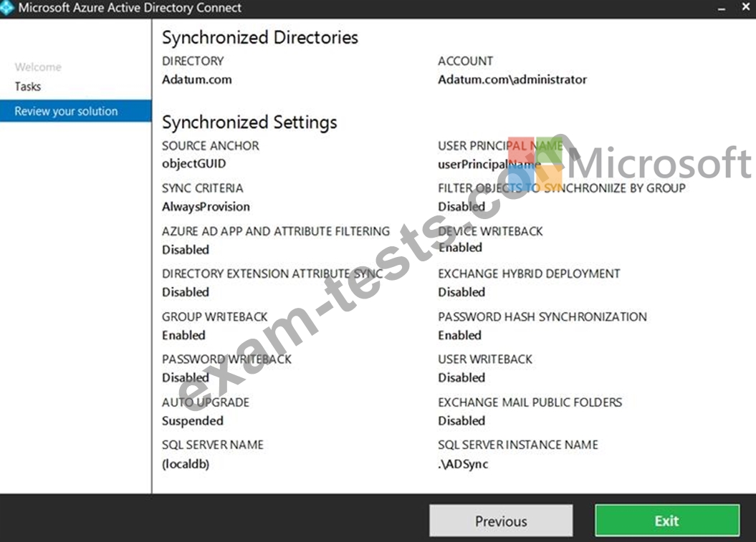
Task: Click the AUTO UPGRADE label
Action: coord(206,402)
